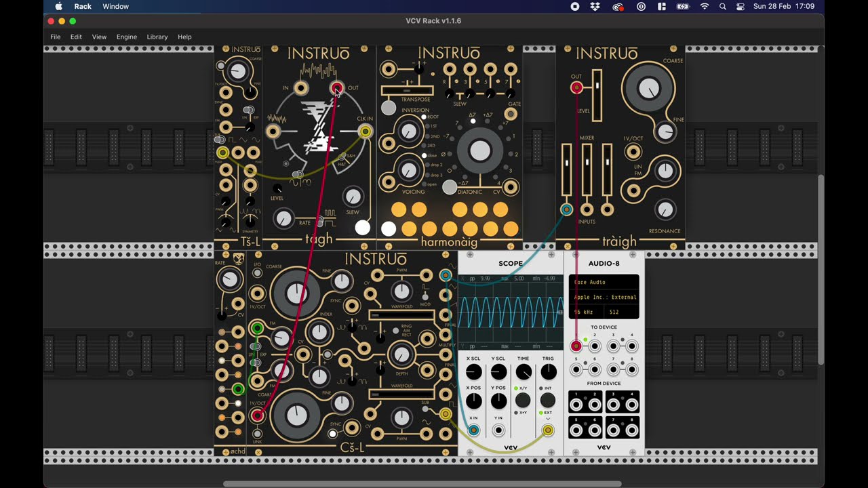
Task: Click the Y IN jack on Scope
Action: 498,430
